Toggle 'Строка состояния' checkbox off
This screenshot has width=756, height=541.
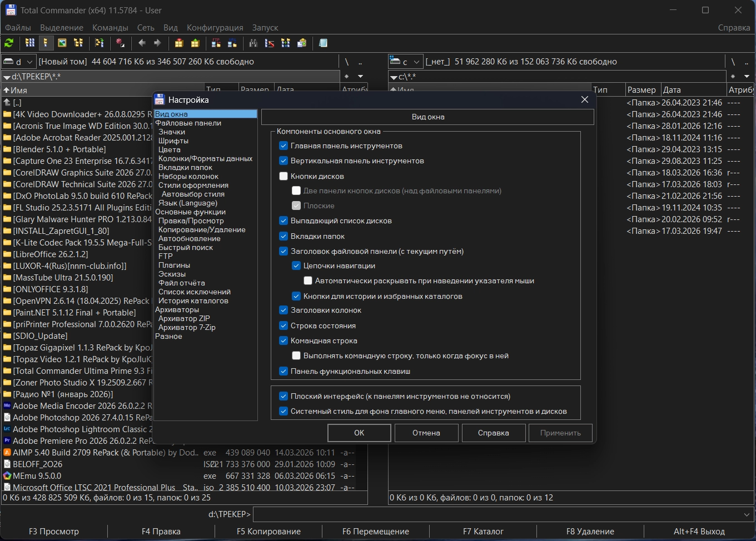pos(283,325)
